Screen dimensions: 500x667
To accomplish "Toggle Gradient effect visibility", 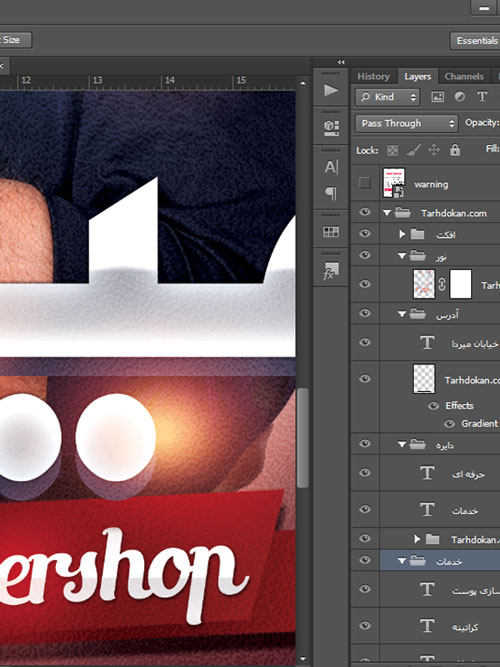I will point(449,424).
